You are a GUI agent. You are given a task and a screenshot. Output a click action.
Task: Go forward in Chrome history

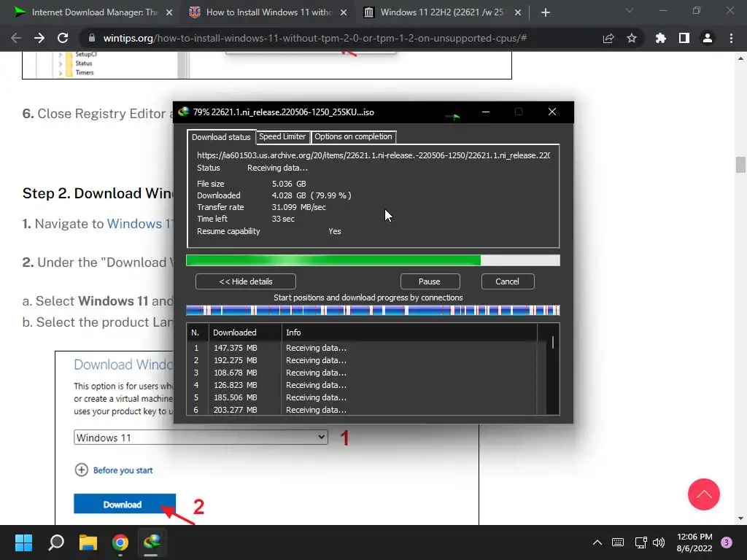(39, 38)
